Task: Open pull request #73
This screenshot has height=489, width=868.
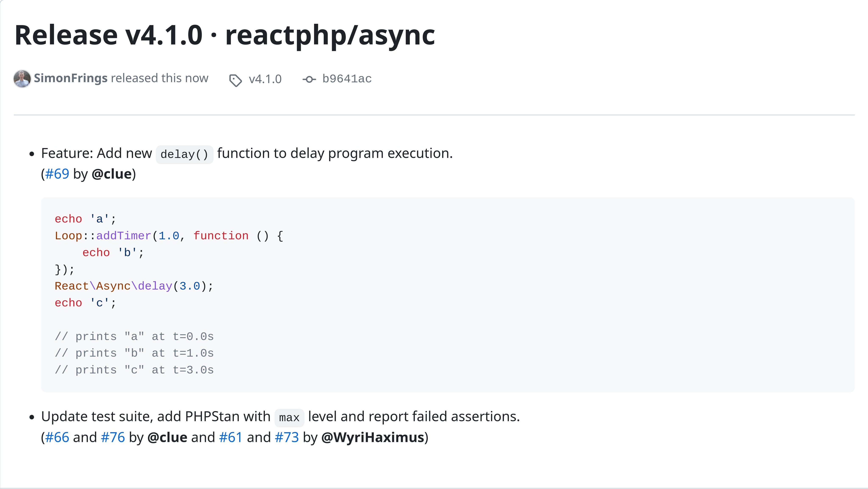Action: click(x=287, y=437)
